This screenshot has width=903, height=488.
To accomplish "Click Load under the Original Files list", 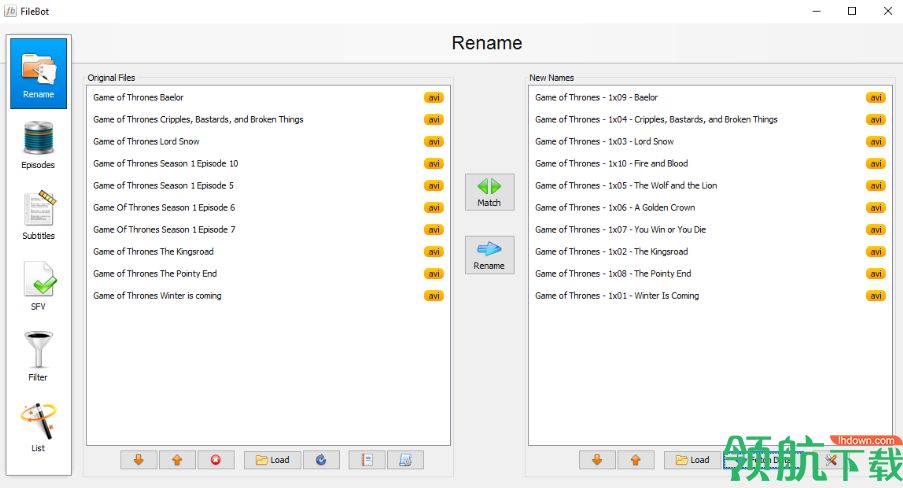I will [x=272, y=460].
